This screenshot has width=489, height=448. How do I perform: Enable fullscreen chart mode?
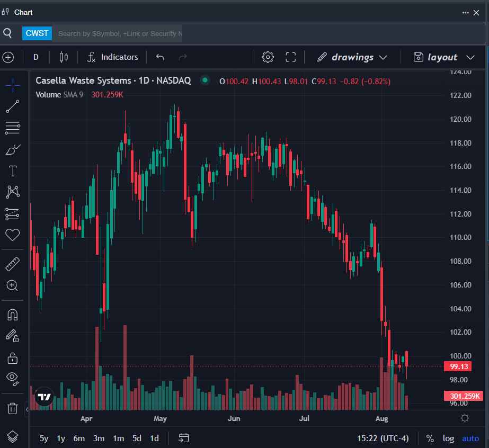pos(290,57)
